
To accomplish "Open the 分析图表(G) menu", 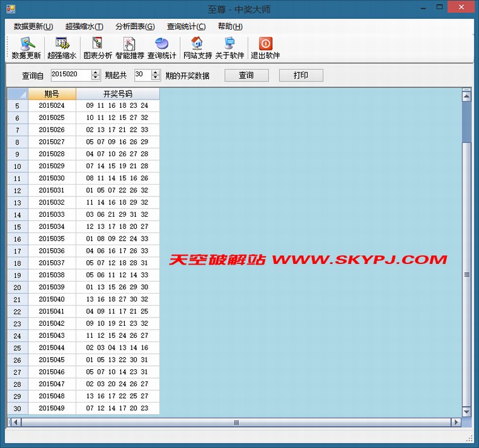I will tap(135, 26).
